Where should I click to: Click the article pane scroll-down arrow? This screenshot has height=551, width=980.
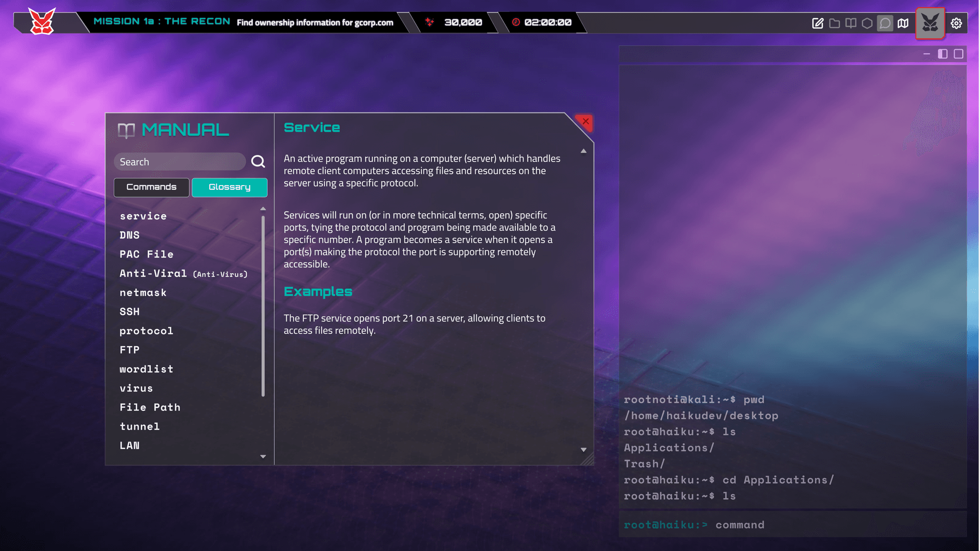coord(583,450)
